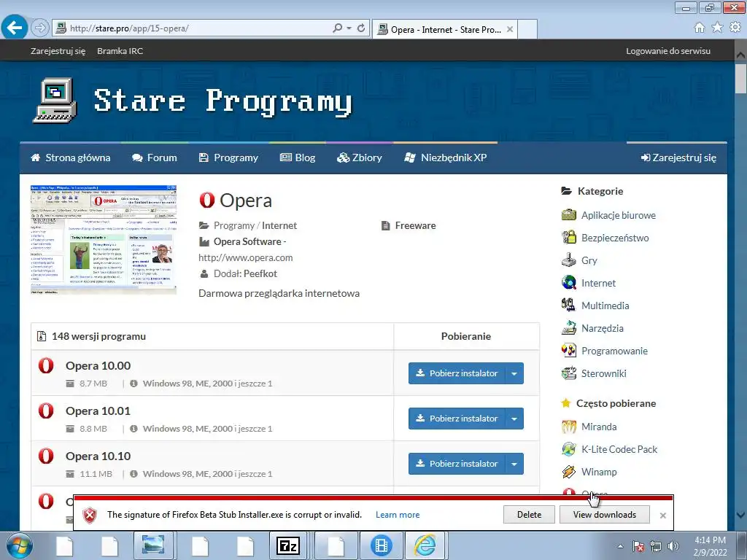Click the Multimedia category icon
Screen dimensions: 747x560
[569, 305]
